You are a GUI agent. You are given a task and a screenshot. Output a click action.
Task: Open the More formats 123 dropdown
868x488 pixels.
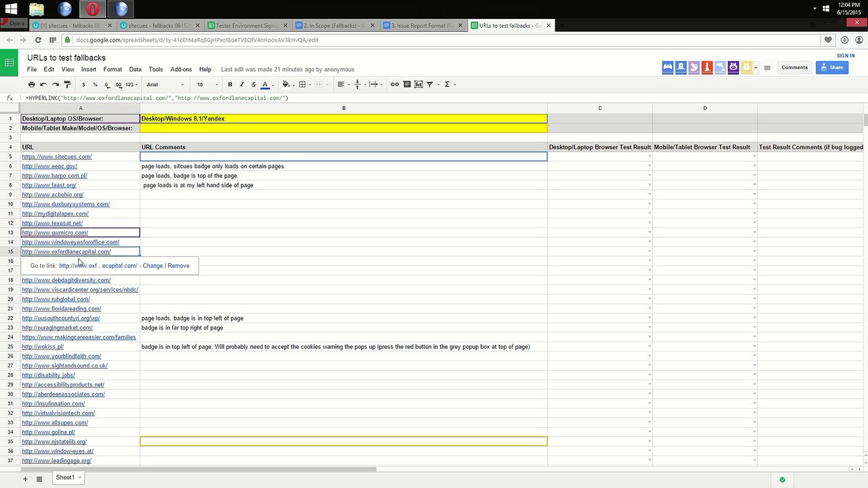(x=132, y=85)
